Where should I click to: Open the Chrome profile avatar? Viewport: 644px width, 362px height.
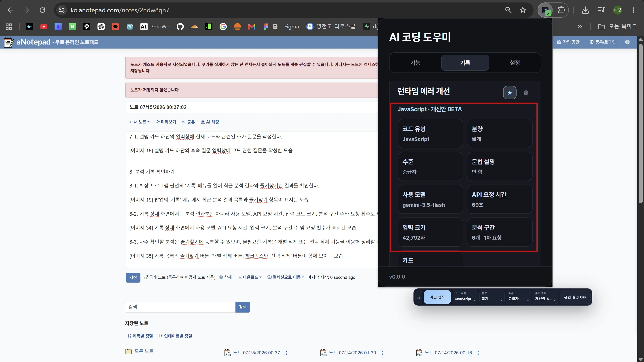coord(617,10)
